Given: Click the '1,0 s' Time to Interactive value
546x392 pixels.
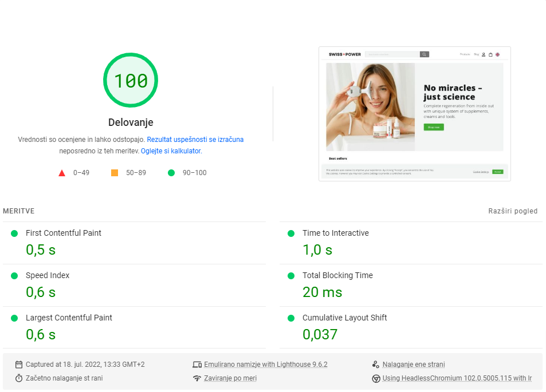Looking at the screenshot, I should click(x=317, y=250).
